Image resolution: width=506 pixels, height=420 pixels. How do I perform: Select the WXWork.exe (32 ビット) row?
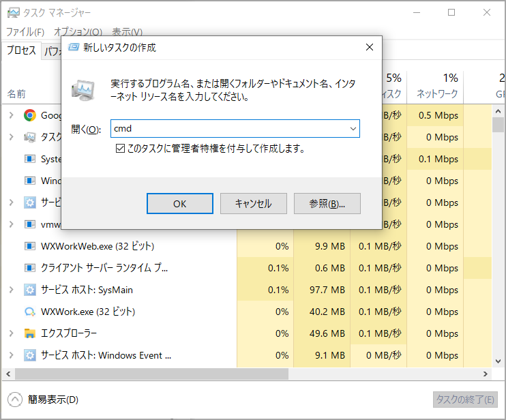(246, 312)
